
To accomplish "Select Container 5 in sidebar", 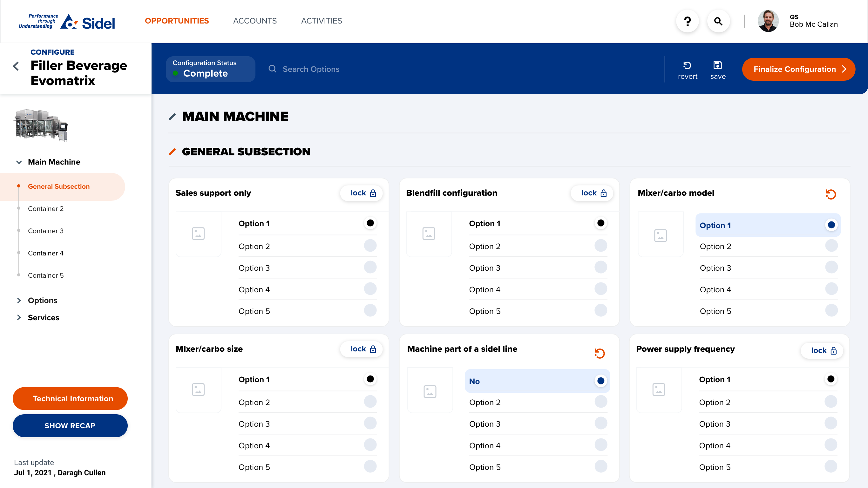I will click(46, 275).
